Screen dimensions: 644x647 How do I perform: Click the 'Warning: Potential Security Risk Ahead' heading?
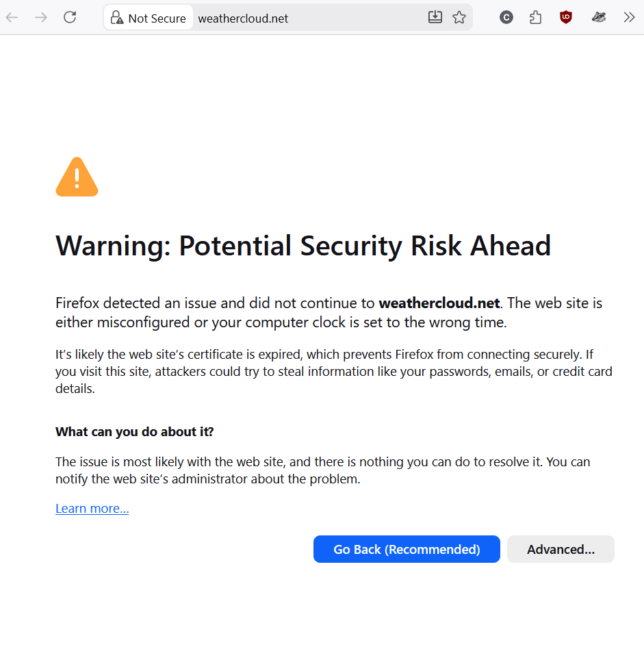coord(303,246)
